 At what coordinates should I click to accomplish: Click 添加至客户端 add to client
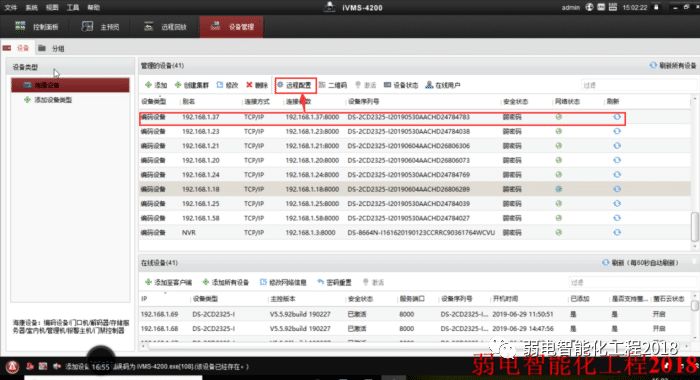[168, 282]
